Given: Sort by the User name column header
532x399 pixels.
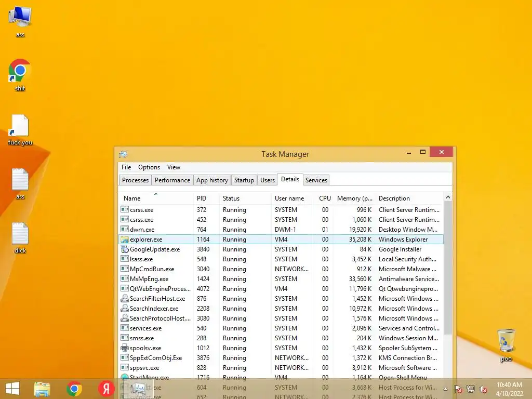Looking at the screenshot, I should 292,198.
